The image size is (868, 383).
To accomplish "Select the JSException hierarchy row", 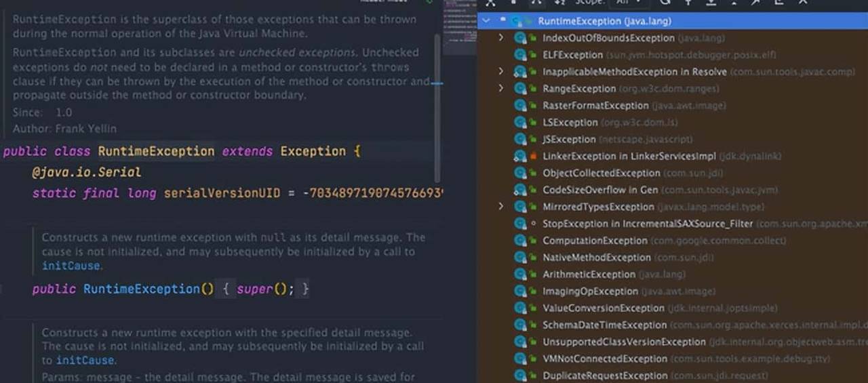I will pyautogui.click(x=672, y=140).
